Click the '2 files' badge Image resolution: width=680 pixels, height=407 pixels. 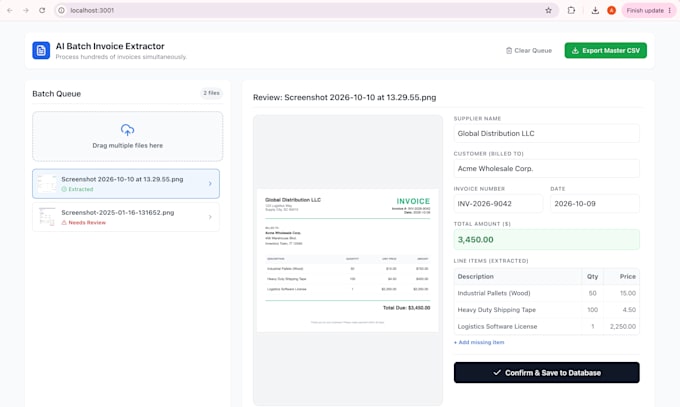pyautogui.click(x=211, y=93)
